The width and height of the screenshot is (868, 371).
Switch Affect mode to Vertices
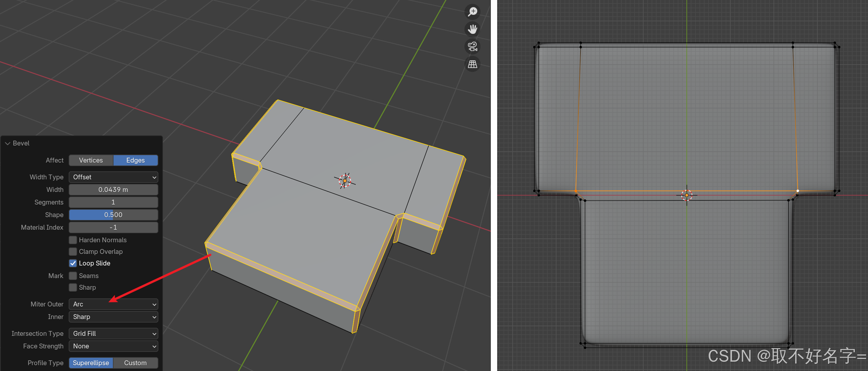pyautogui.click(x=91, y=160)
